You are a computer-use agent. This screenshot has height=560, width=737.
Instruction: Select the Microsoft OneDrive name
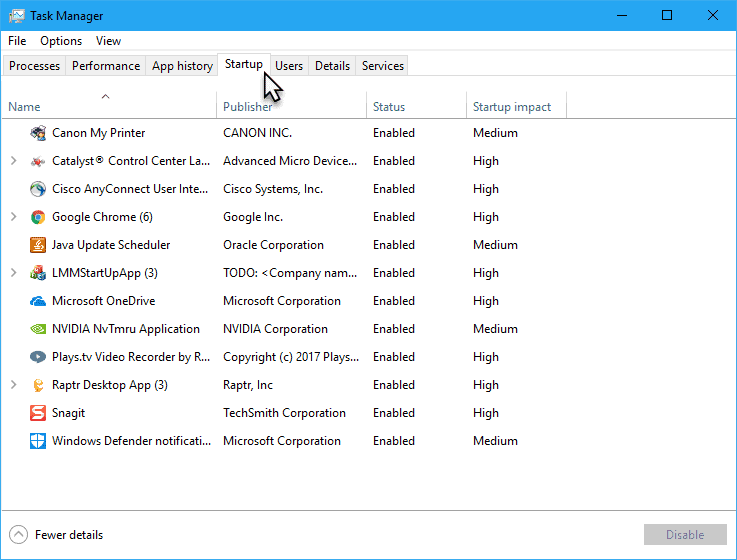[103, 301]
